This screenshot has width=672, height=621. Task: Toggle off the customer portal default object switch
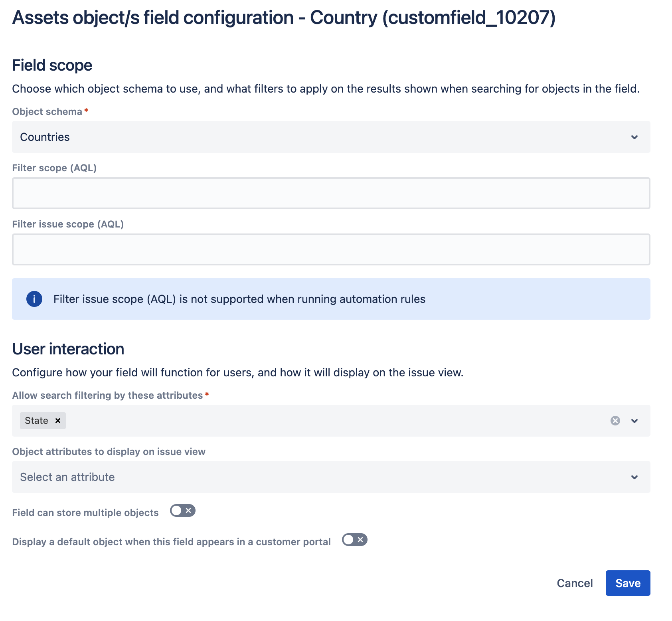pos(354,540)
